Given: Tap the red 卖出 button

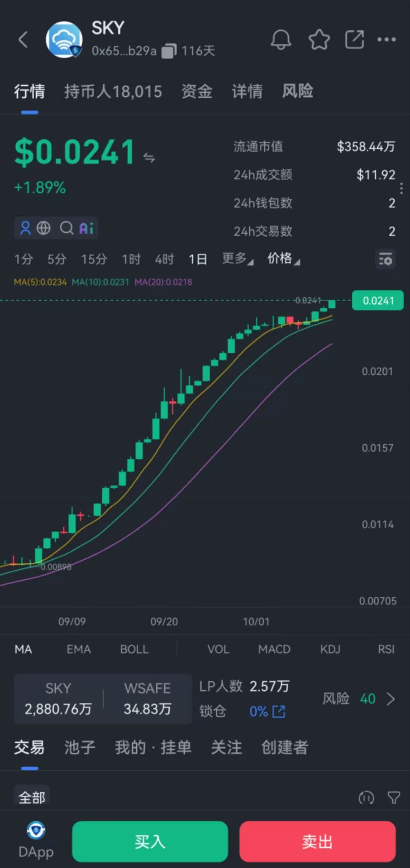Looking at the screenshot, I should pos(317,841).
